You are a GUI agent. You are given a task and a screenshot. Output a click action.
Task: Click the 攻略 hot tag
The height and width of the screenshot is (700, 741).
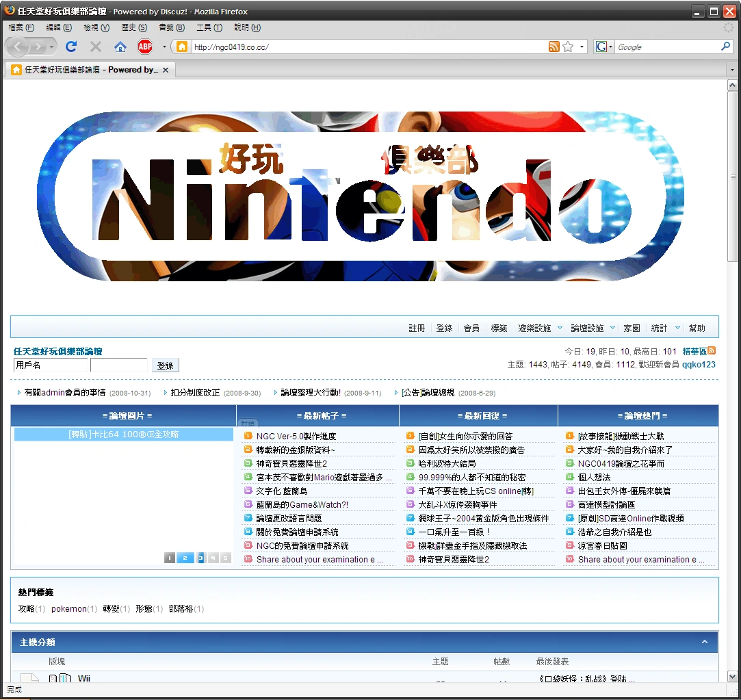(26, 609)
